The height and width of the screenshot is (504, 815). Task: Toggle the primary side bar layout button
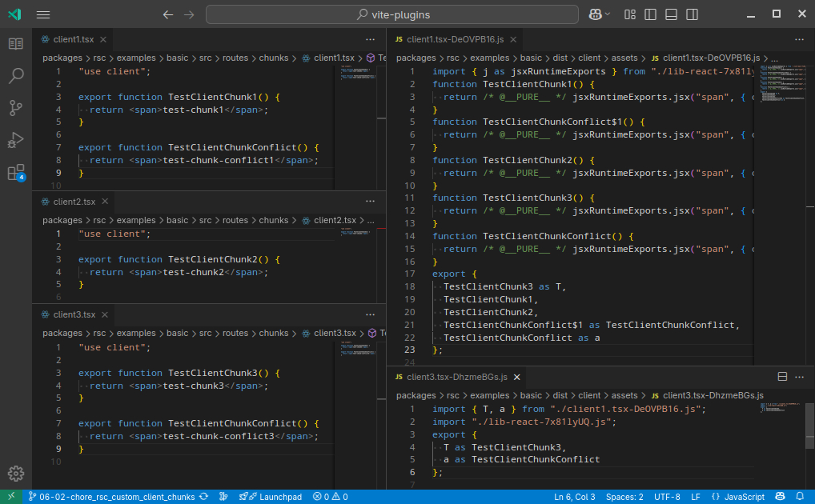[651, 14]
